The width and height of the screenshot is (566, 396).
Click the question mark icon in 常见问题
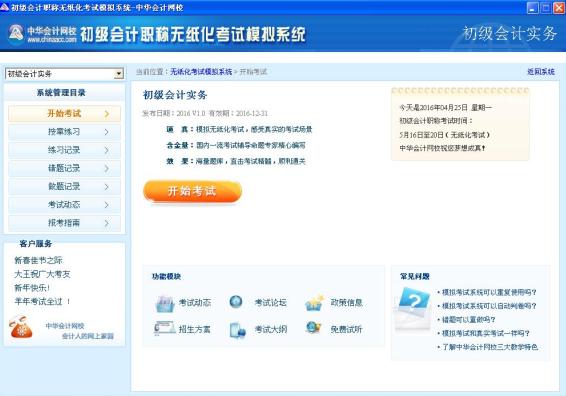coord(413,308)
